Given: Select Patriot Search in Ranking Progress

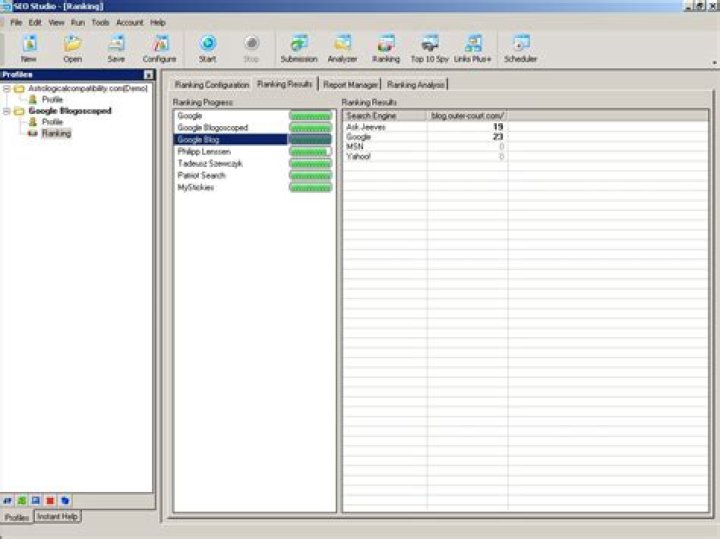Looking at the screenshot, I should tap(202, 175).
